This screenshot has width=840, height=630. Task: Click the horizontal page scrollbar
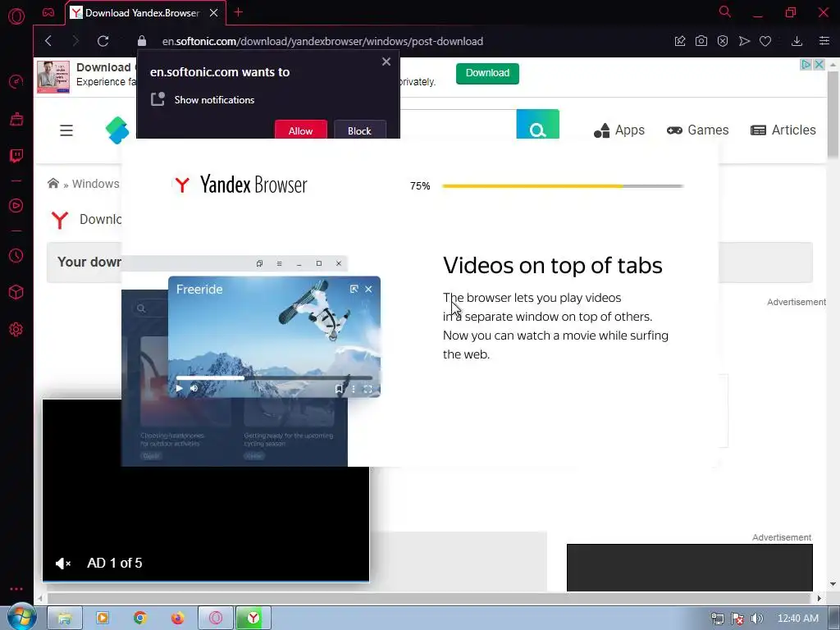tap(428, 598)
